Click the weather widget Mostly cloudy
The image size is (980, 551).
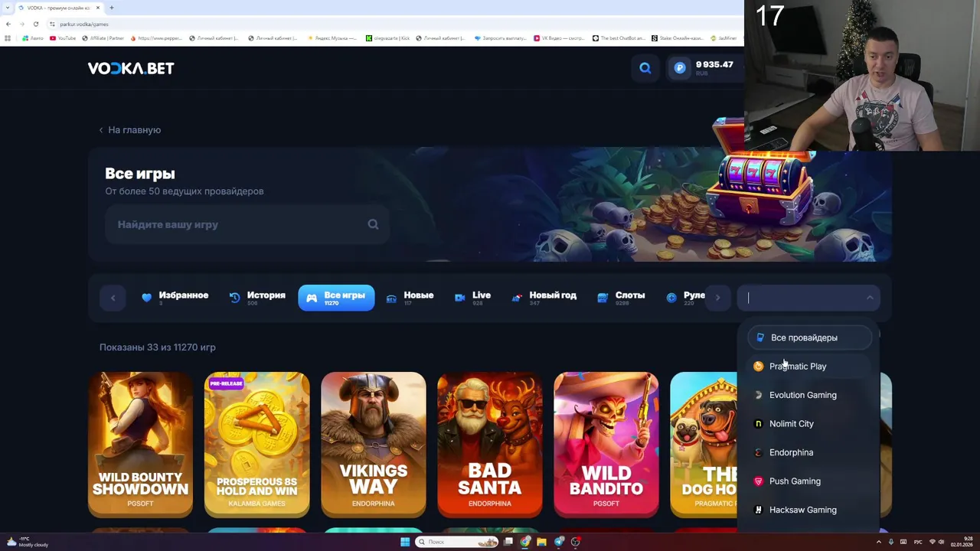pyautogui.click(x=28, y=542)
